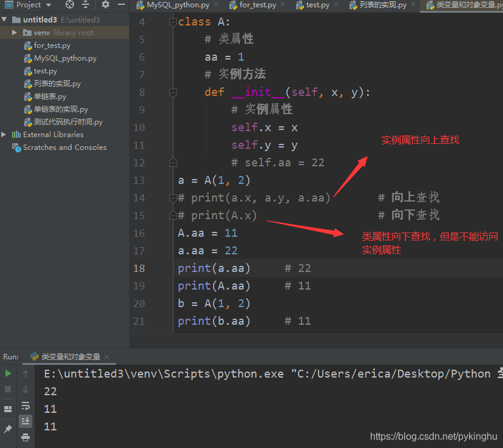Place cursor on 'print(a.aa)' line 18
This screenshot has height=448, width=503.
tap(214, 268)
